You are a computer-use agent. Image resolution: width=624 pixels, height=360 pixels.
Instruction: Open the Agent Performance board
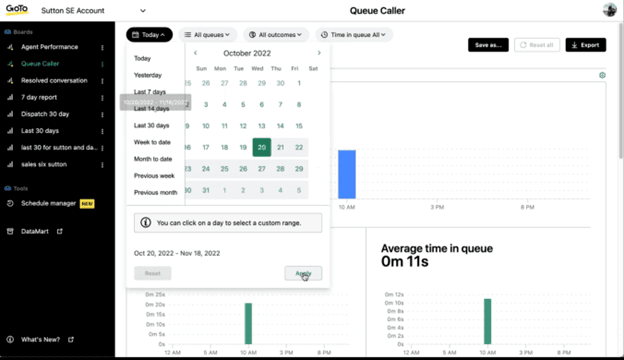pyautogui.click(x=49, y=47)
